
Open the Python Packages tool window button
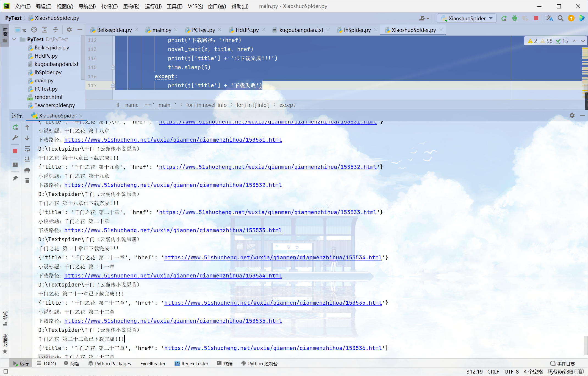pos(109,363)
